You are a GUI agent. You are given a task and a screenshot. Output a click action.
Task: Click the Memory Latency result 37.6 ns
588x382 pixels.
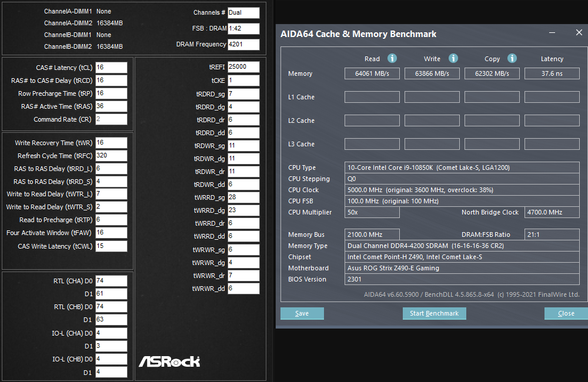pos(552,73)
